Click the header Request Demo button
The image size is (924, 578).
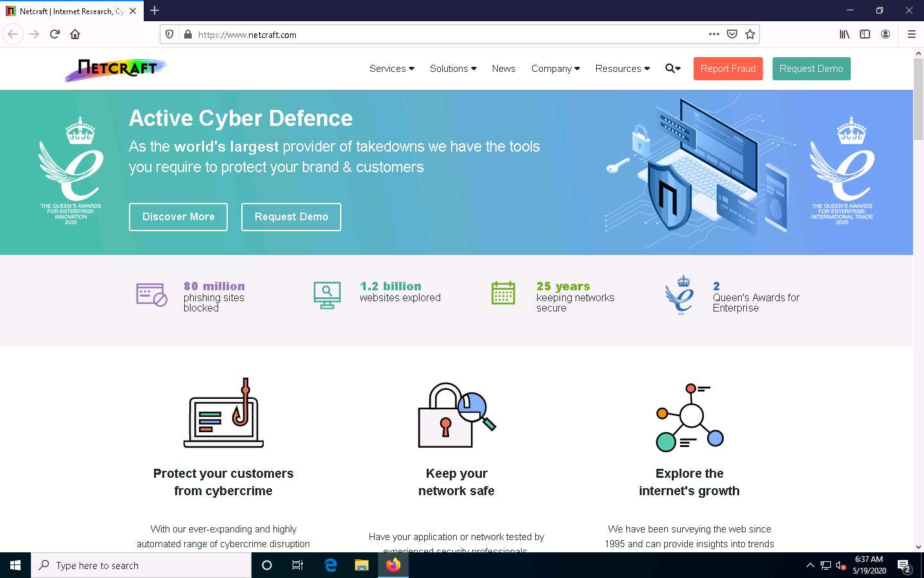coord(811,69)
